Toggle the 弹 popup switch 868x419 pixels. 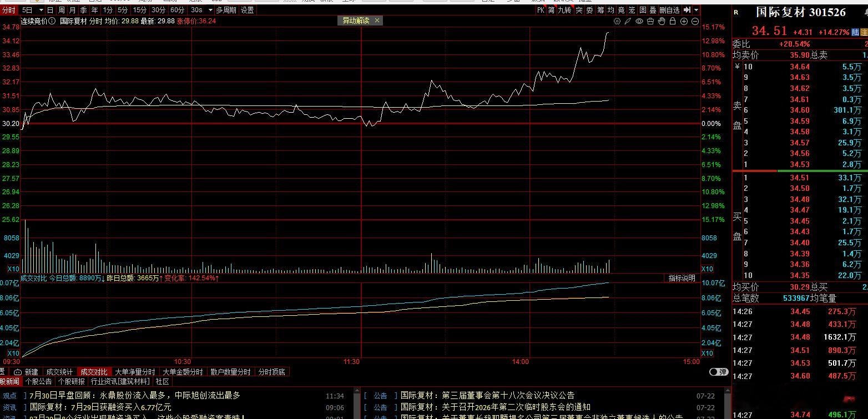pyautogui.click(x=719, y=372)
